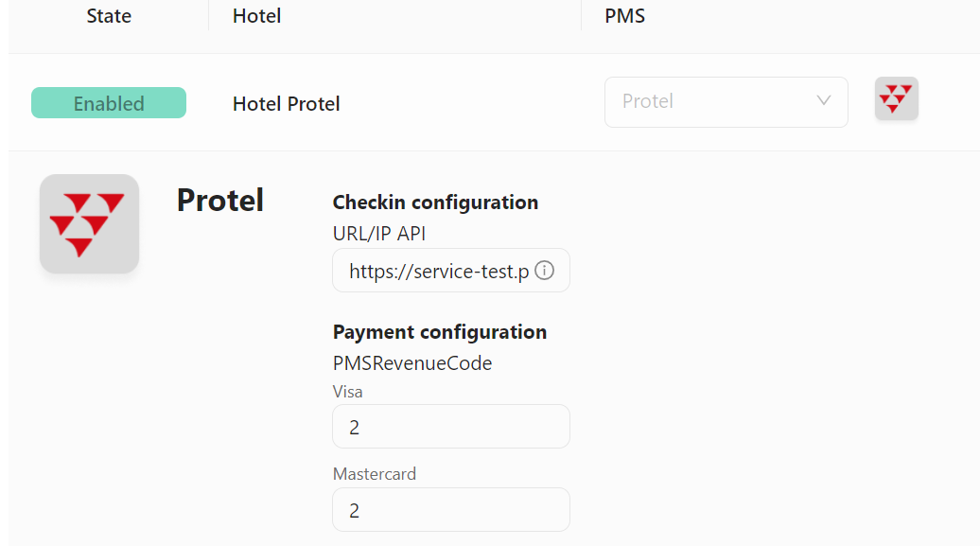Select the Hotel Protel row name

pyautogui.click(x=287, y=104)
